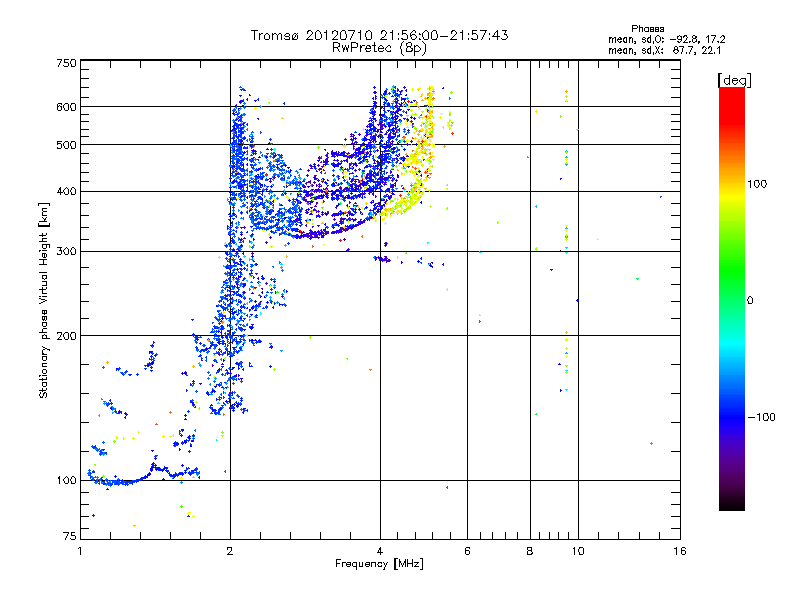800x600 pixels.
Task: Click the y-axis '500' tick label
Action: click(x=66, y=145)
